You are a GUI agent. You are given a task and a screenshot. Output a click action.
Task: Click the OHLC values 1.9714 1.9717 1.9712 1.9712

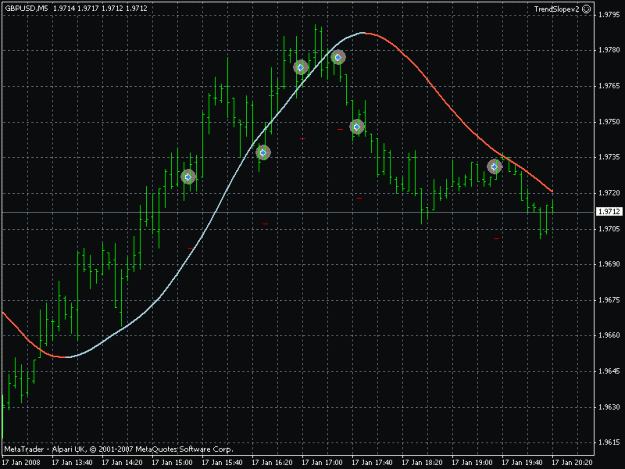[100, 8]
